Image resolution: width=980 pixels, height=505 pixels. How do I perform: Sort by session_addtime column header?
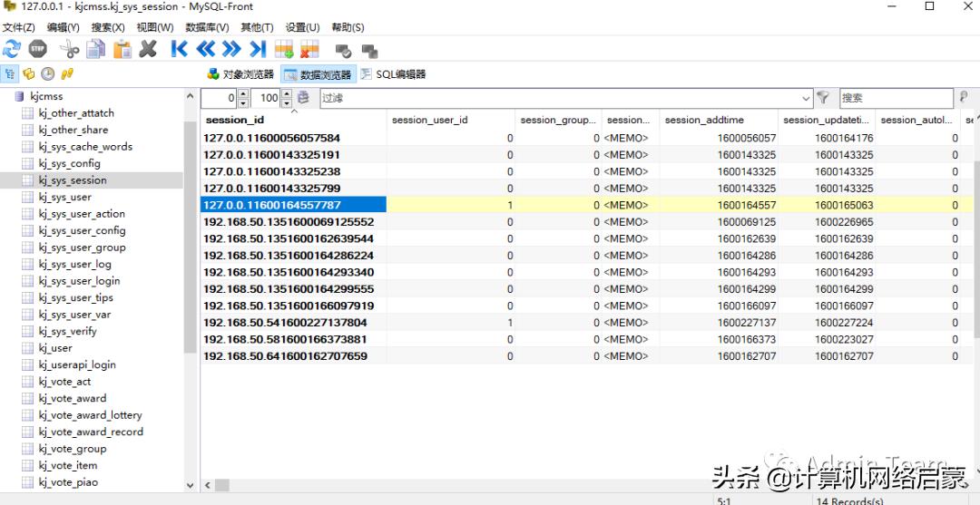tap(704, 120)
